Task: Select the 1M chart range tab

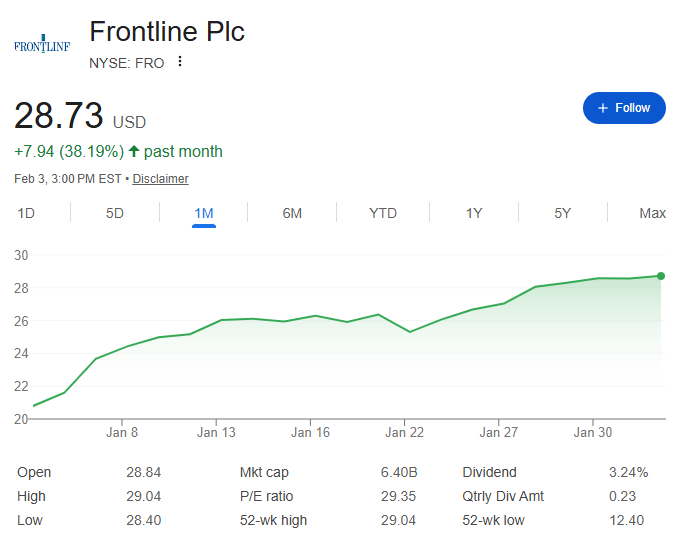Action: coord(204,213)
